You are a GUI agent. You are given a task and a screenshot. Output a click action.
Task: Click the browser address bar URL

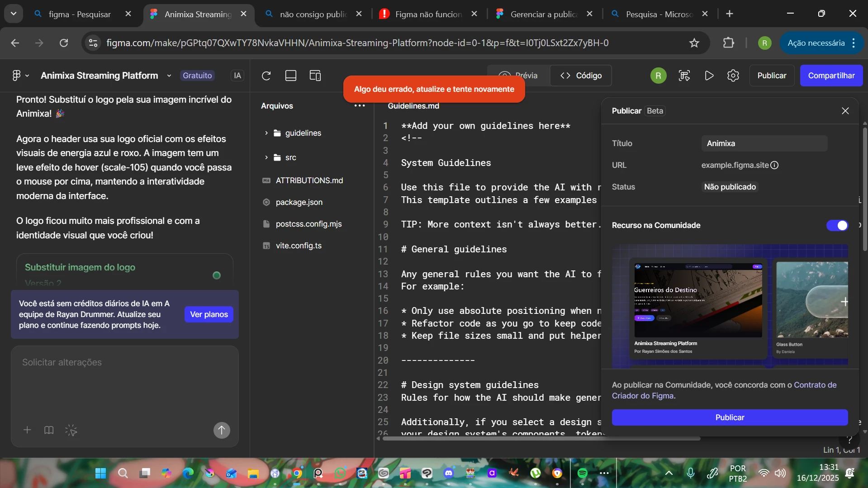click(x=357, y=43)
